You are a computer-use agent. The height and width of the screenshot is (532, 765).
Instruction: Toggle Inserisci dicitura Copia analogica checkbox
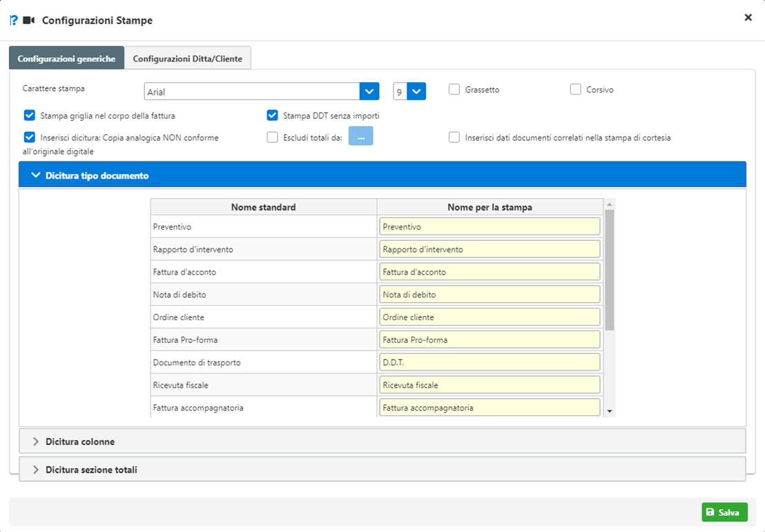click(29, 137)
